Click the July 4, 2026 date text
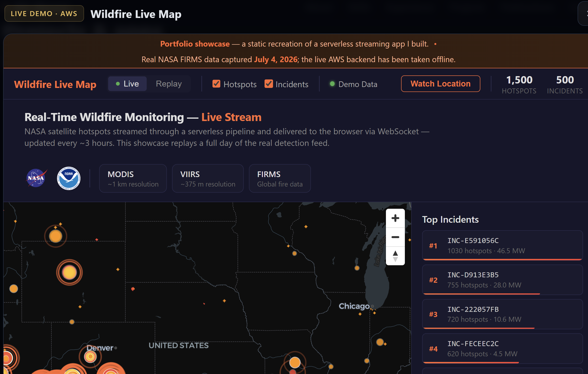Screen dimensions: 588x374 tap(276, 60)
